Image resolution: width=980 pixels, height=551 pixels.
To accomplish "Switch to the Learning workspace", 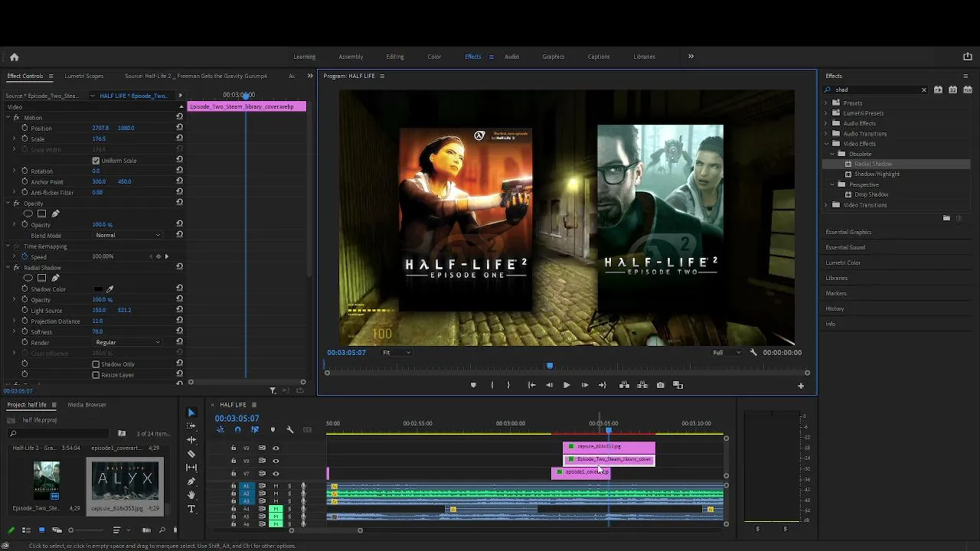I will [305, 57].
